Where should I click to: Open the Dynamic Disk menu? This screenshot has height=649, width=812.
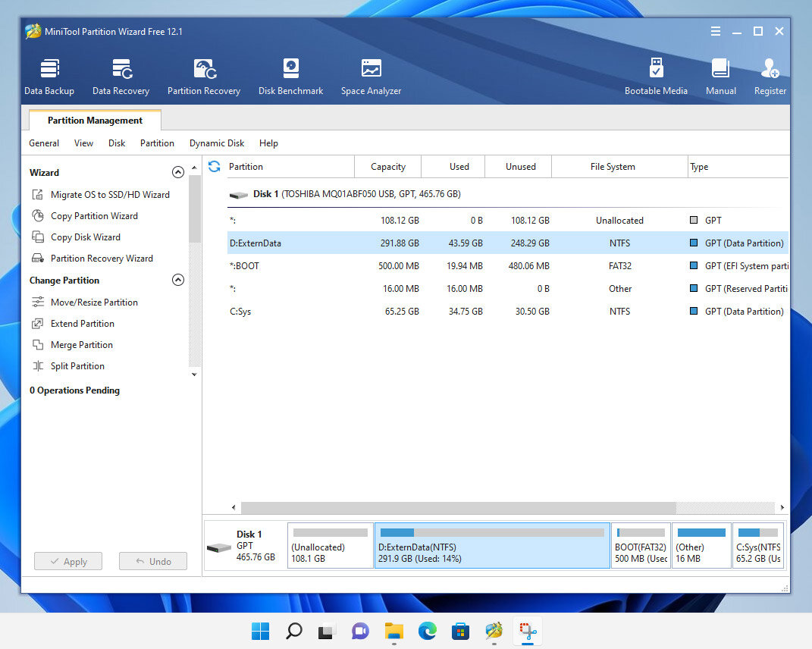point(217,143)
